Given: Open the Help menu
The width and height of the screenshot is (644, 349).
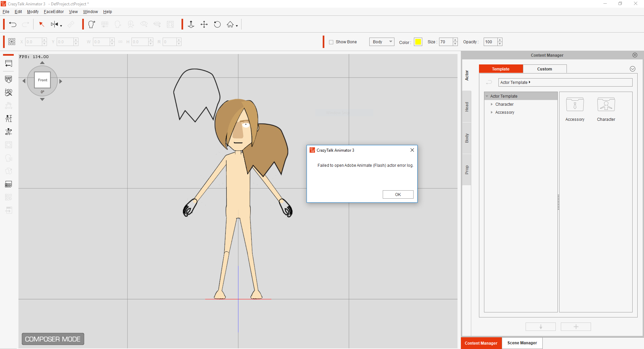Looking at the screenshot, I should (107, 12).
